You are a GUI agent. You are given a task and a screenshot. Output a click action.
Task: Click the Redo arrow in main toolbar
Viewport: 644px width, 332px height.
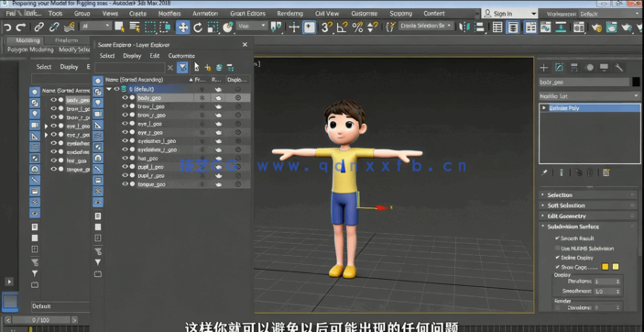click(20, 28)
